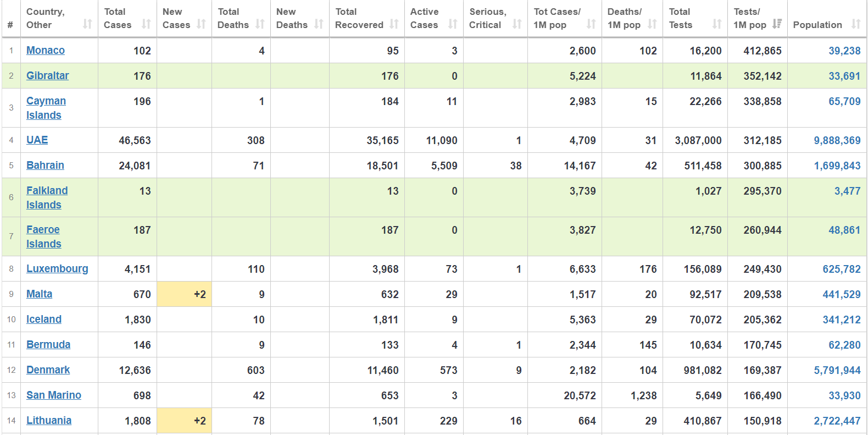Sort table by Total Recovered arrows

click(x=394, y=24)
